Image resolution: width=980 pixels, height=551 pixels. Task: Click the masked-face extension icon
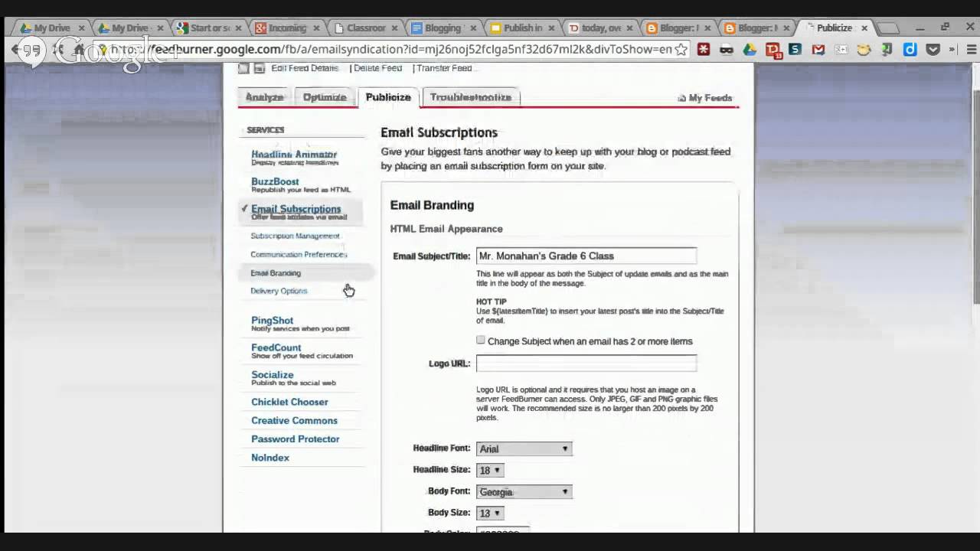pyautogui.click(x=726, y=50)
